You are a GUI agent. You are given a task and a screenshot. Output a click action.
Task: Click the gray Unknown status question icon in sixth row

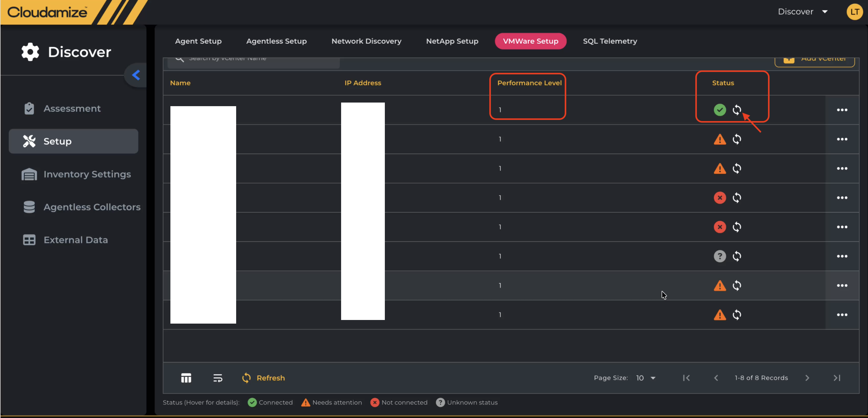[720, 256]
